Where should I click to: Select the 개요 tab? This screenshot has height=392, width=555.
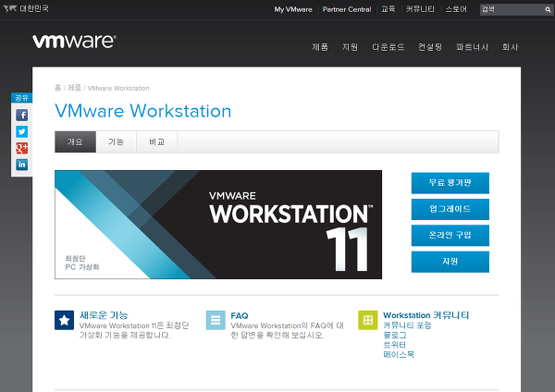[75, 141]
